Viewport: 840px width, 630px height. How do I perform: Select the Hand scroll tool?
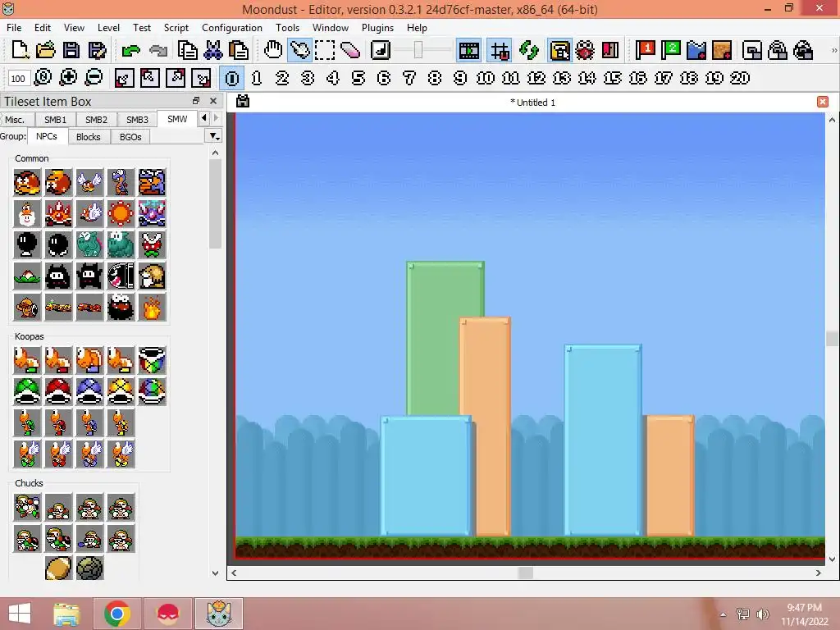tap(273, 50)
